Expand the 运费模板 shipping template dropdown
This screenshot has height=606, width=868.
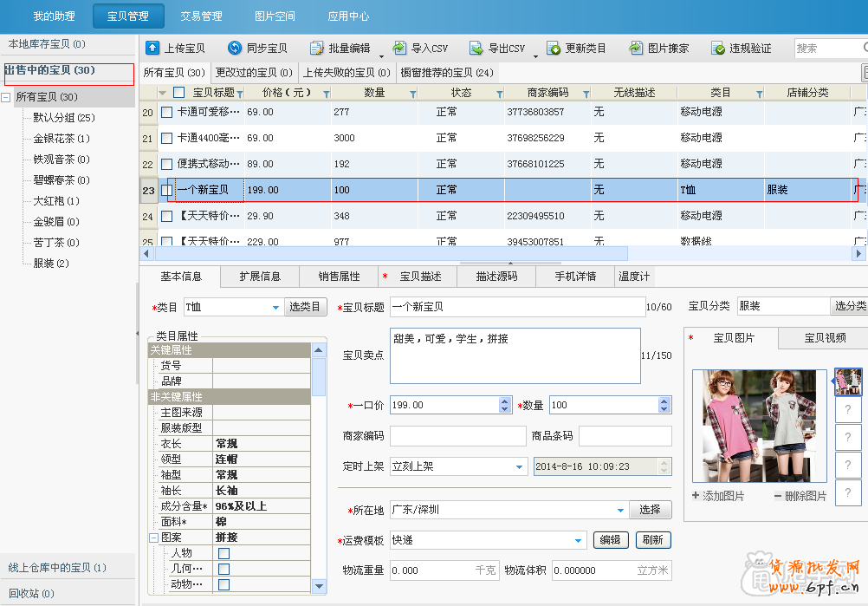pyautogui.click(x=579, y=541)
